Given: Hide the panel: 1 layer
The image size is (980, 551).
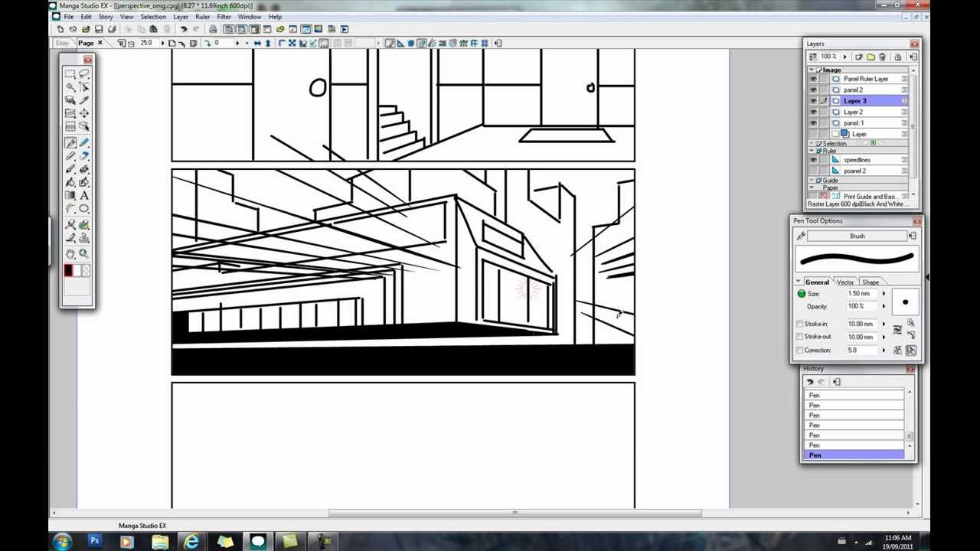Looking at the screenshot, I should (813, 122).
